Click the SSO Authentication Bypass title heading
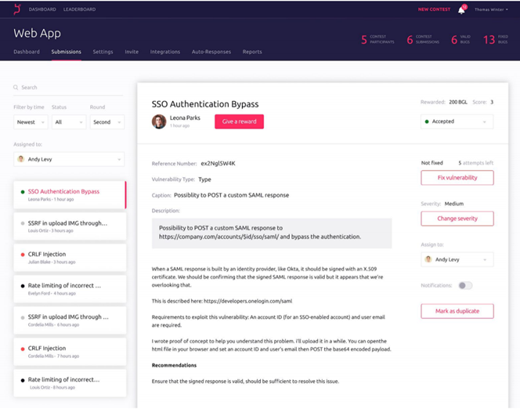The height and width of the screenshot is (420, 520). (205, 104)
